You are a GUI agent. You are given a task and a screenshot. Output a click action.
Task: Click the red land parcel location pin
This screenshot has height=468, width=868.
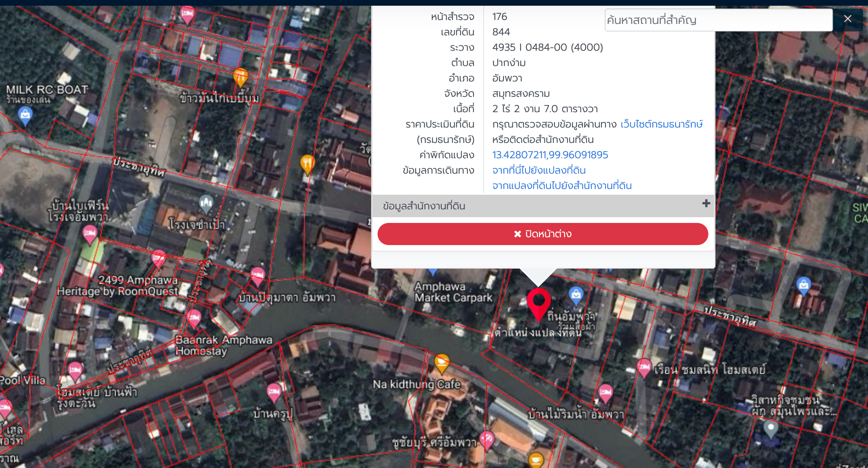click(539, 304)
